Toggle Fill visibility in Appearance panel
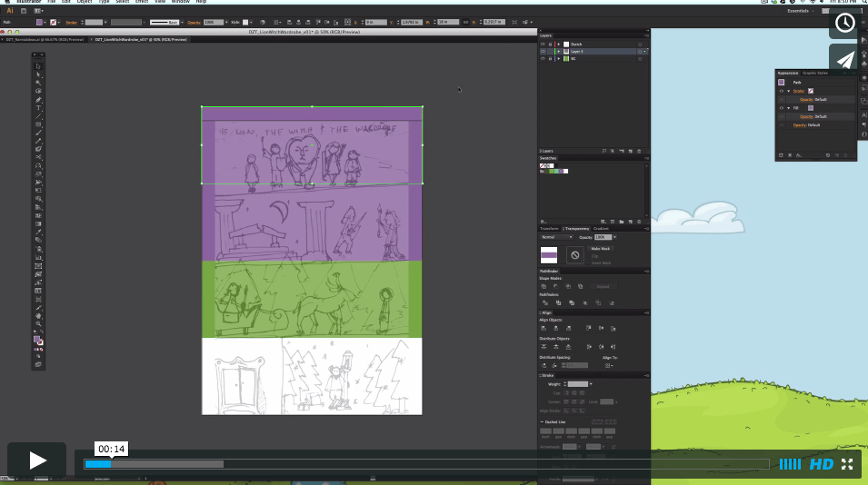The width and height of the screenshot is (868, 485). click(781, 108)
